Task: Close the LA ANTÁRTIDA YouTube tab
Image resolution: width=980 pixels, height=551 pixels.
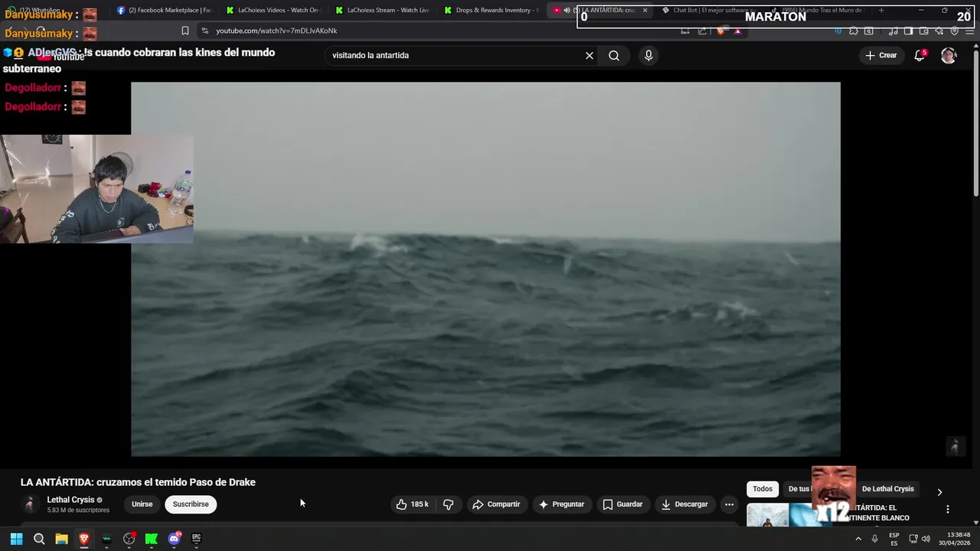Action: [x=645, y=10]
